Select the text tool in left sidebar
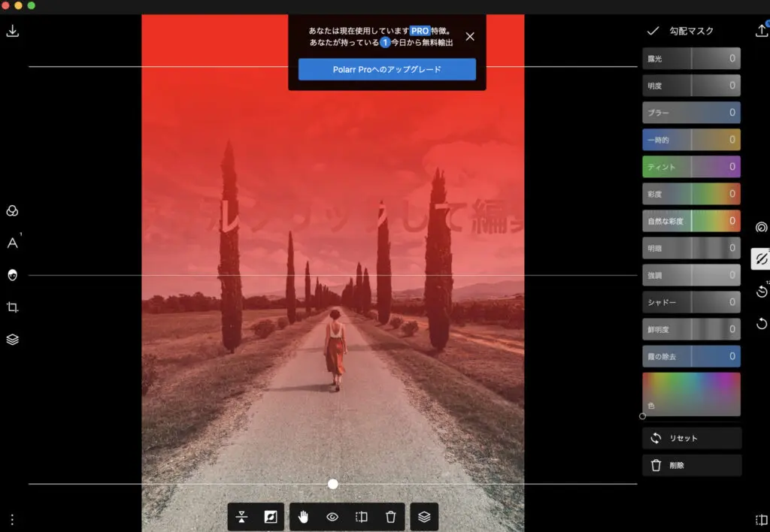Screen dimensions: 770x532 13,243
